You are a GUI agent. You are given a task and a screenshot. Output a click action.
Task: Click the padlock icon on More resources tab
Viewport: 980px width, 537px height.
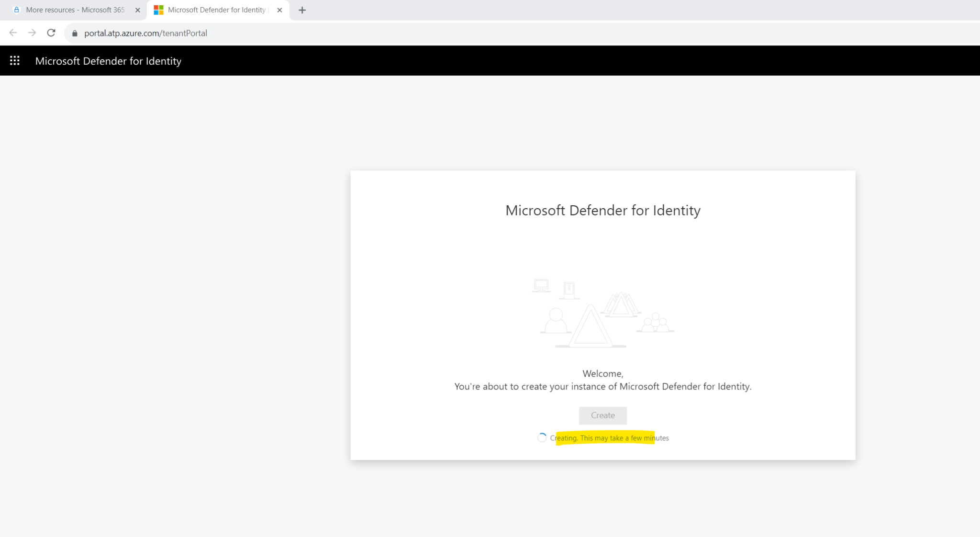tap(16, 10)
